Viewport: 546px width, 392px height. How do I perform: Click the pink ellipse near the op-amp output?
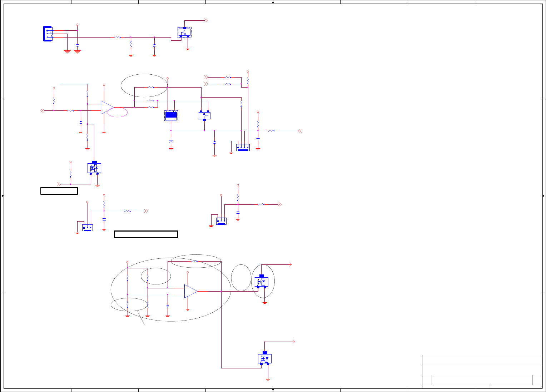[x=118, y=112]
